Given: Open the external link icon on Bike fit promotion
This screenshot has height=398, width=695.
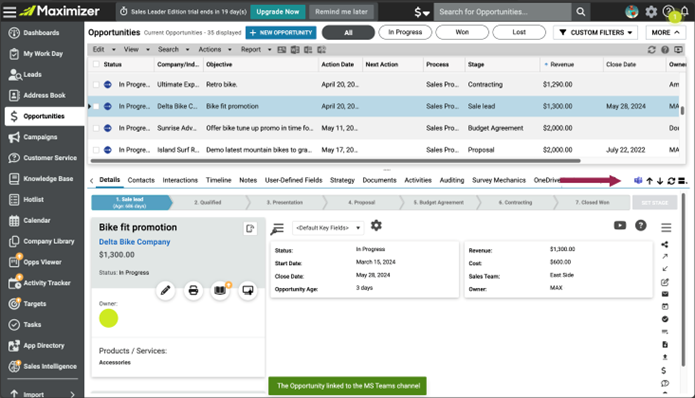Looking at the screenshot, I should (x=250, y=228).
